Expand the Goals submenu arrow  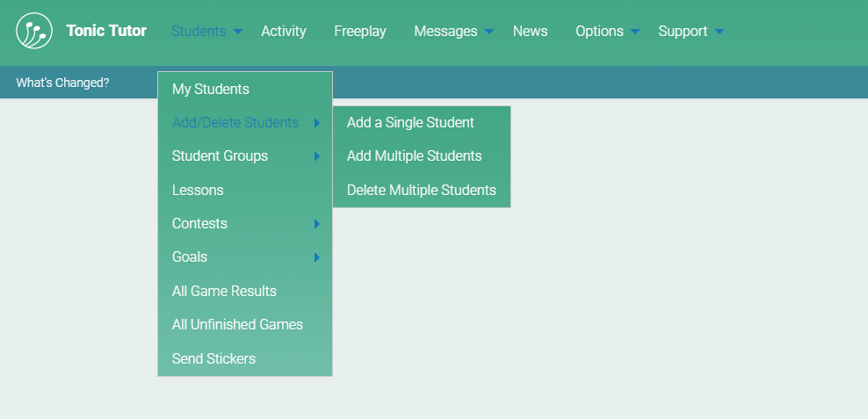(x=316, y=258)
